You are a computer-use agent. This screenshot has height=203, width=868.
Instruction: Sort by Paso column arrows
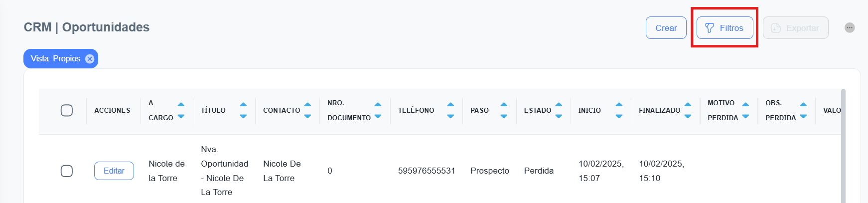point(504,110)
